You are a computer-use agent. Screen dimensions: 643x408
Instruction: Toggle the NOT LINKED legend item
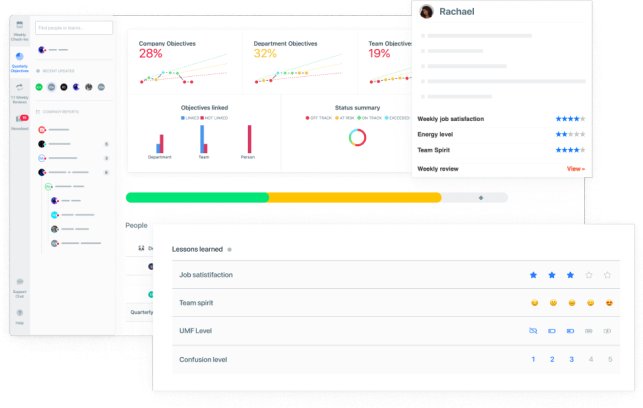(214, 118)
